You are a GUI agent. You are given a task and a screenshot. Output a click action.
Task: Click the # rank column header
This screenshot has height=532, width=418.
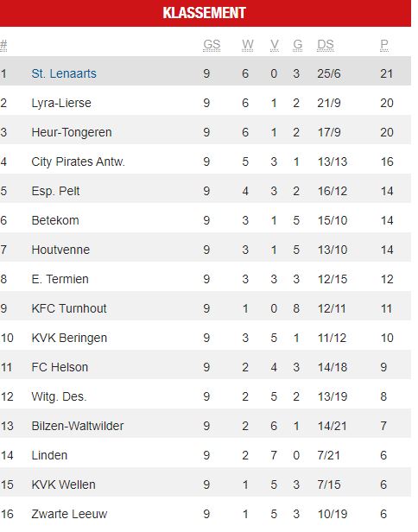(x=3, y=44)
